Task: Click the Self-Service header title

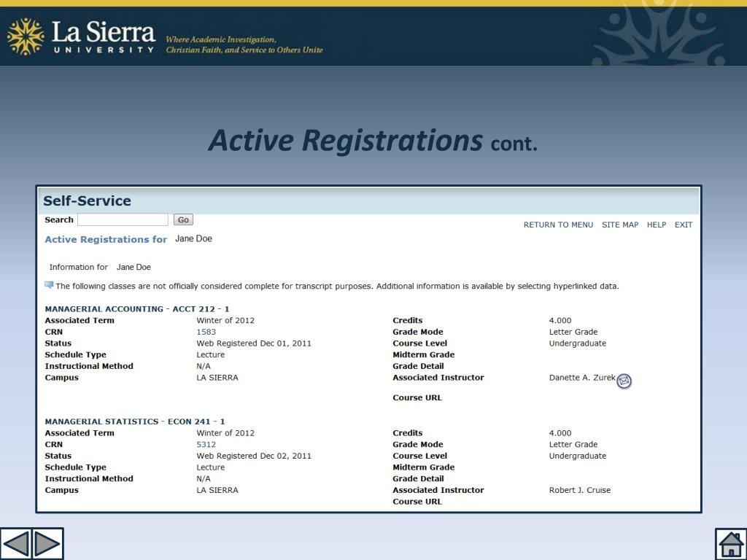Action: point(88,201)
